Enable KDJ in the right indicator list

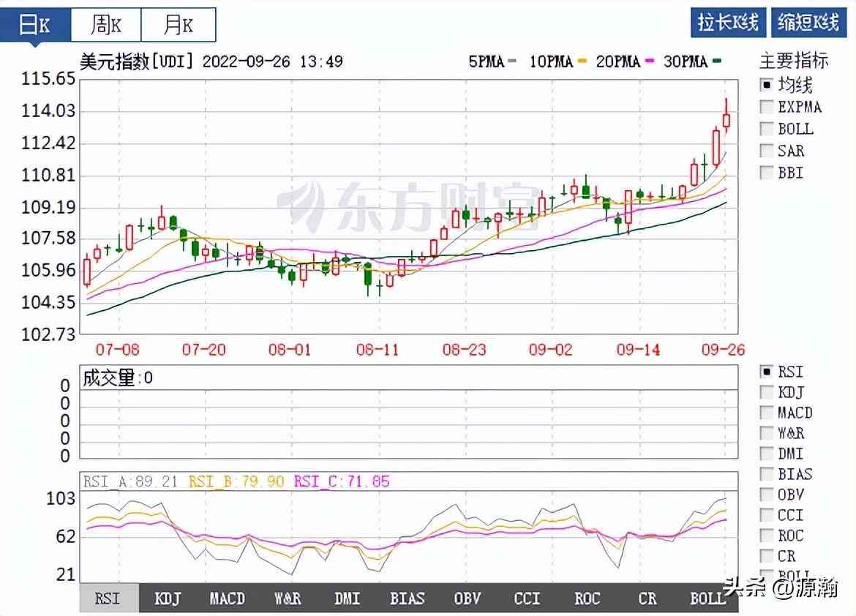click(x=767, y=392)
